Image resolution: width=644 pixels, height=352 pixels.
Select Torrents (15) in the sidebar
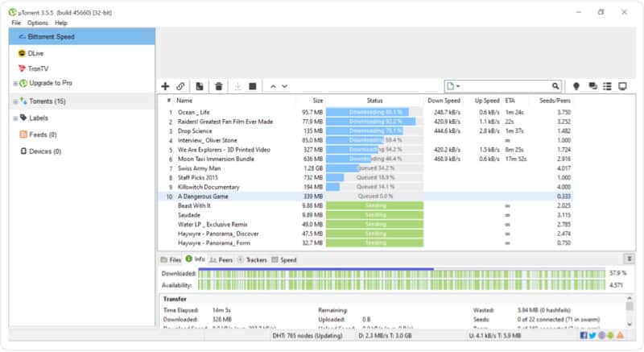tap(47, 101)
